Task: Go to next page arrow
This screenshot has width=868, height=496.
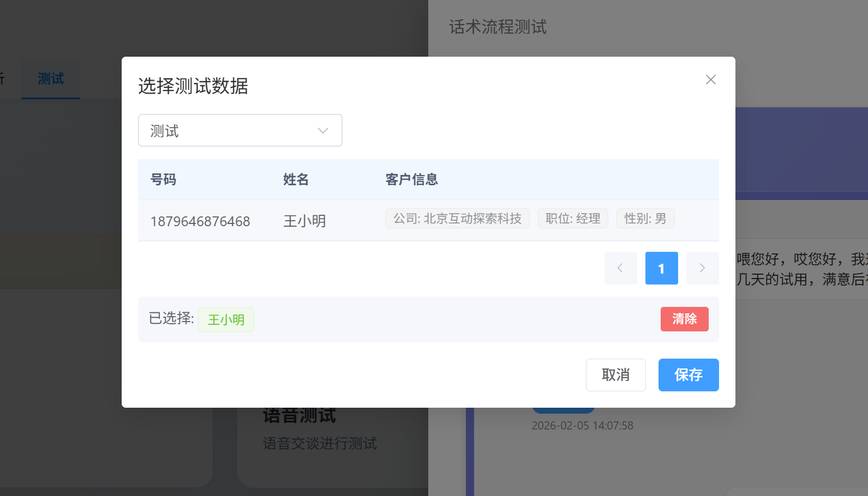Action: (702, 268)
